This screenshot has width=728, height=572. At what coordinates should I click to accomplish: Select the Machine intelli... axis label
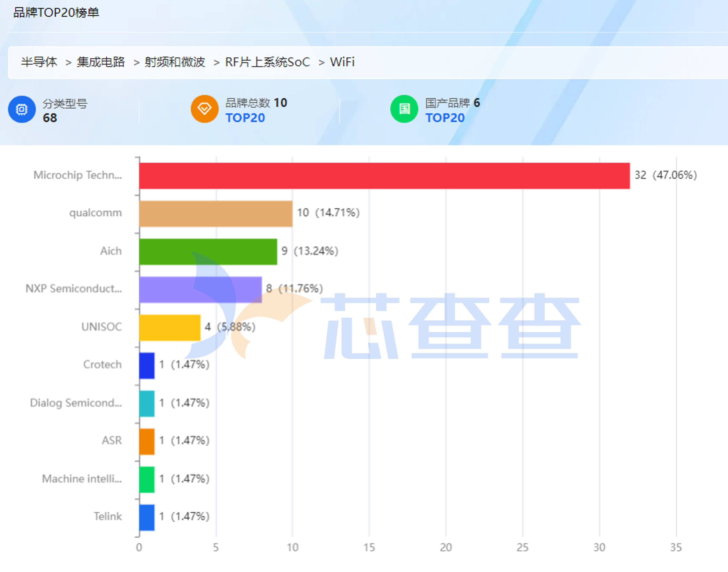(82, 479)
